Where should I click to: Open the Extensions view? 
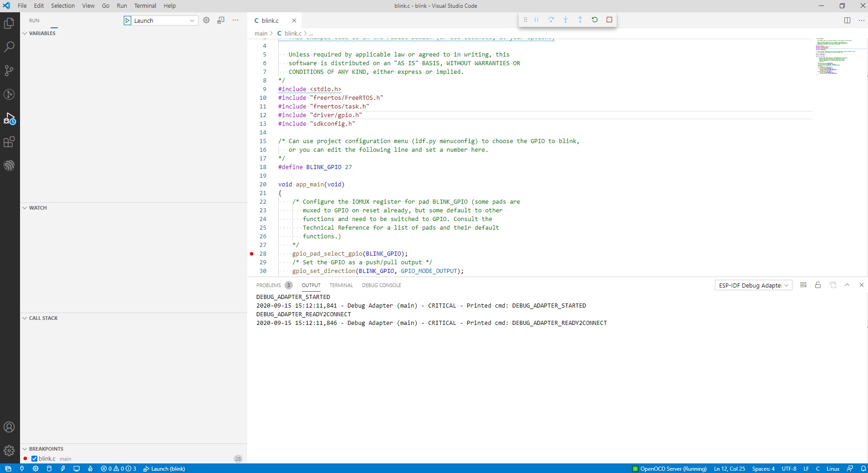(9, 142)
